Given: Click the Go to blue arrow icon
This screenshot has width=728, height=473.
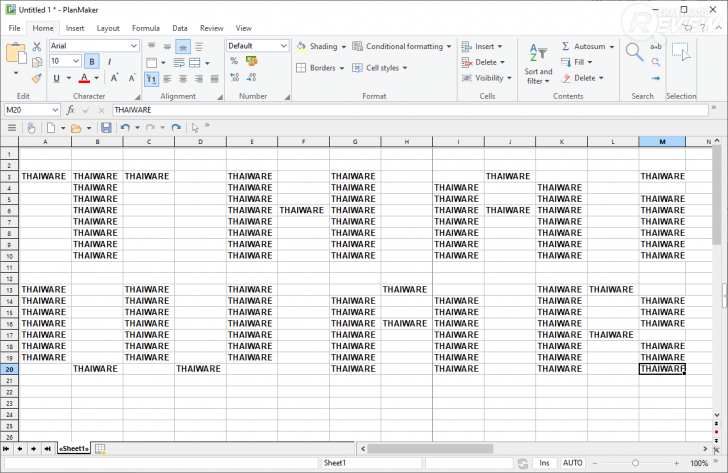Looking at the screenshot, I should 656,78.
